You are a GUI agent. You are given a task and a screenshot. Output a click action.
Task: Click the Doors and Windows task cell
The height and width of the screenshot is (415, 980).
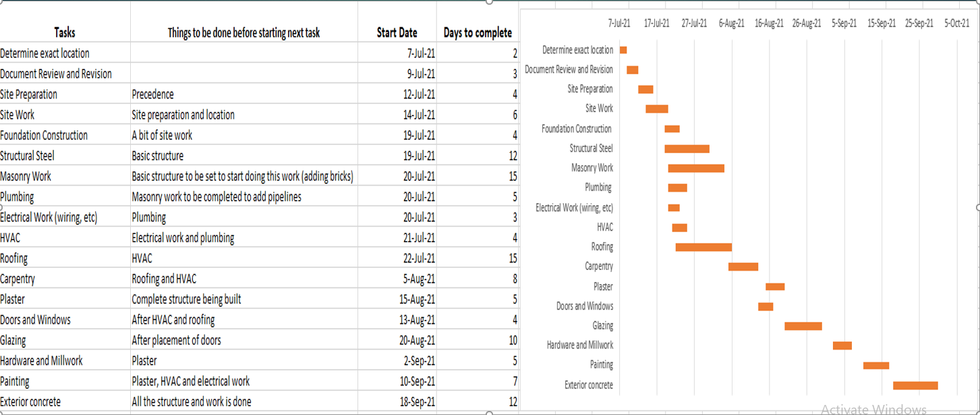coord(65,320)
